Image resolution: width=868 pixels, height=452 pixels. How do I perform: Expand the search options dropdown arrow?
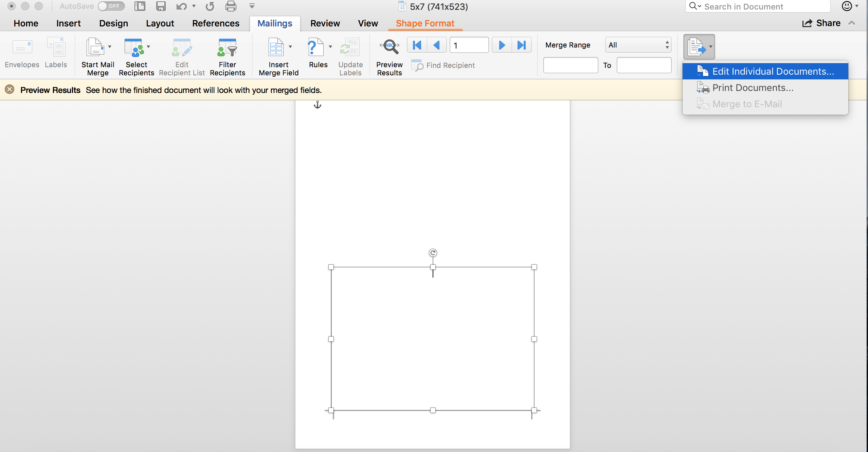[x=700, y=6]
